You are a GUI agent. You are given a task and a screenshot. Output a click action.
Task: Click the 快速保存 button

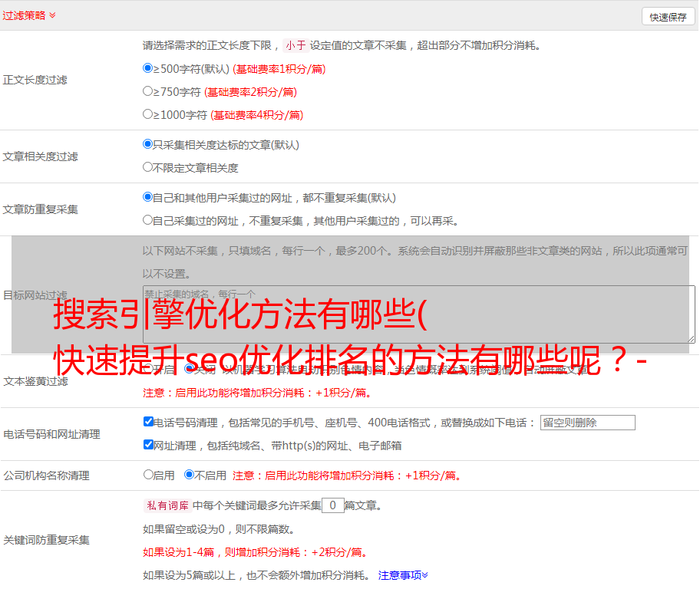[x=668, y=17]
